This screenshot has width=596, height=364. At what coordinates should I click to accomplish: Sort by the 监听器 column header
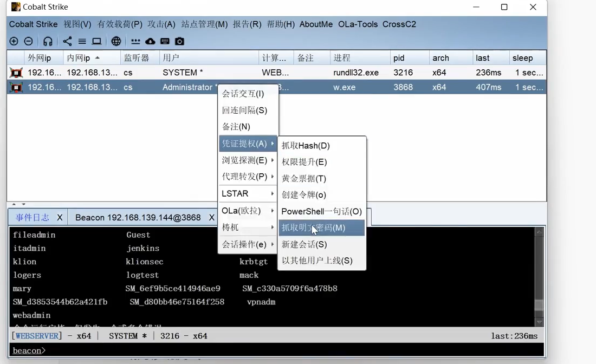(140, 58)
